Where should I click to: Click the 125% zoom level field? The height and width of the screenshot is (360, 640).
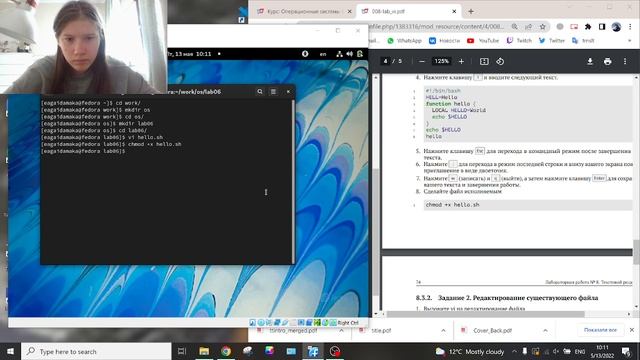pos(442,61)
